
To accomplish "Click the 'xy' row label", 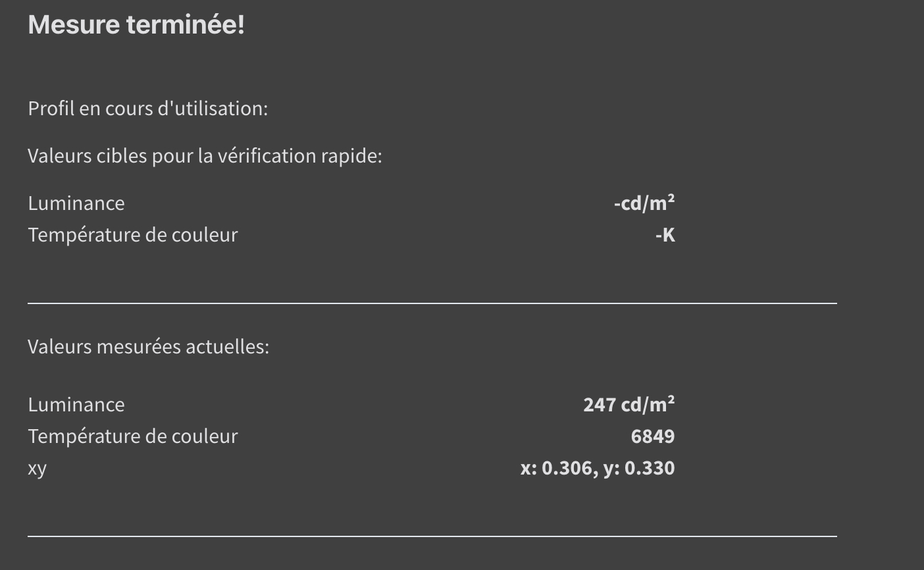I will (38, 469).
